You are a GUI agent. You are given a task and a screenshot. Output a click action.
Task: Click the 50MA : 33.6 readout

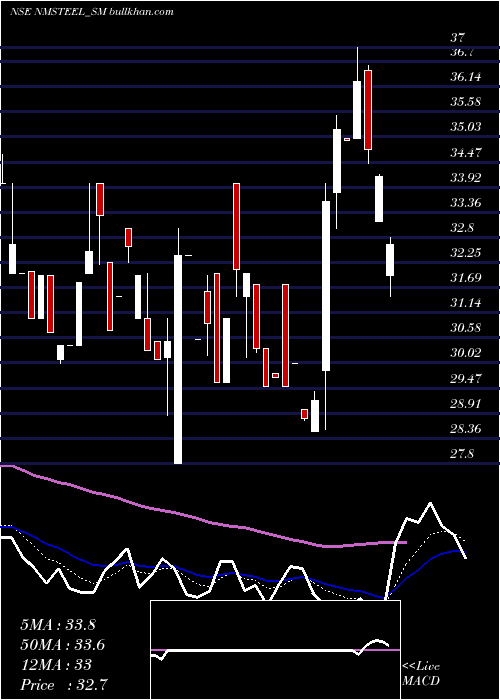[63, 645]
